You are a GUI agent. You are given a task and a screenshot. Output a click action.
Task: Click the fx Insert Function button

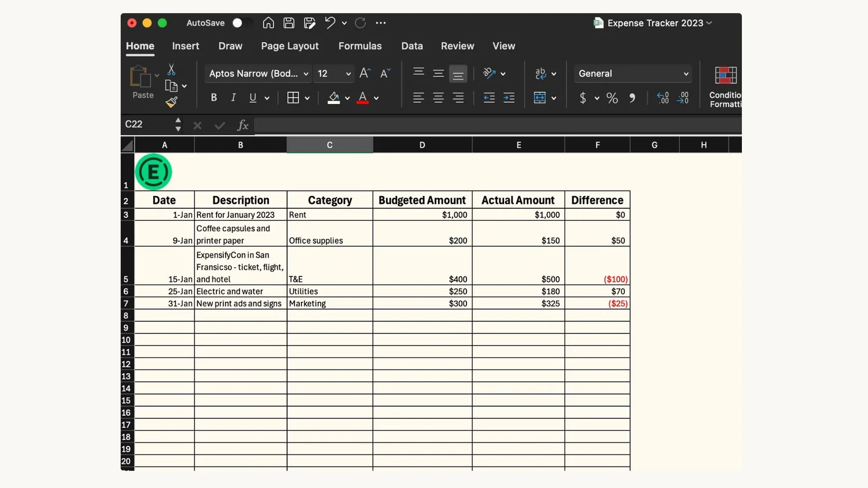242,125
